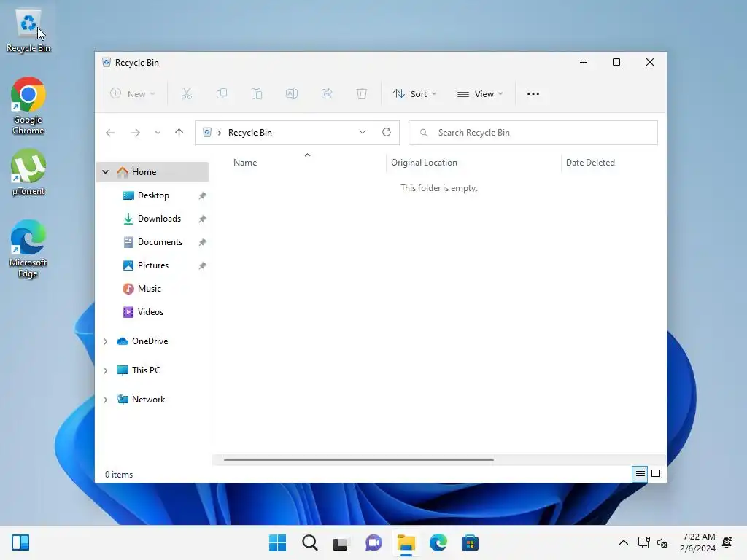Click the Rename icon in toolbar
This screenshot has width=747, height=560.
click(x=292, y=94)
